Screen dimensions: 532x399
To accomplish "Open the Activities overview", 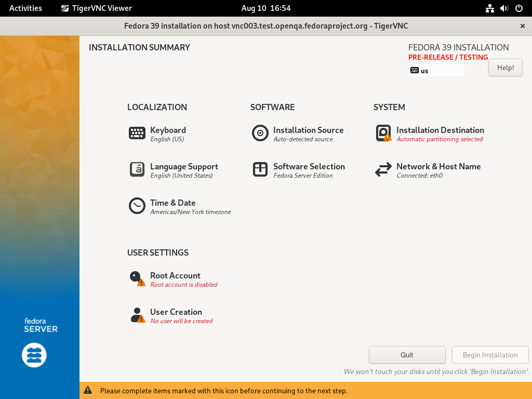I will tap(25, 8).
